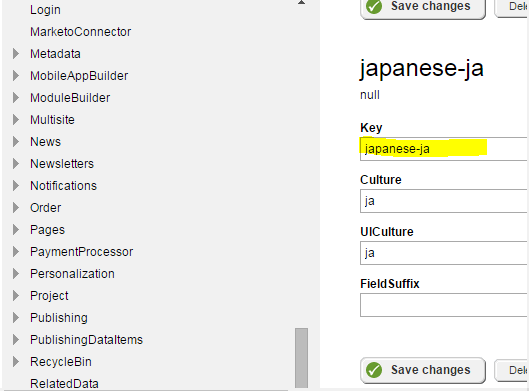The image size is (529, 391).
Task: Click the UICulture field label
Action: click(x=387, y=231)
